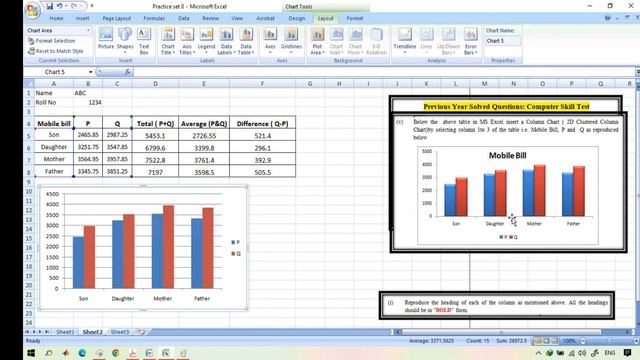Select cell with value 3761.4

coord(204,160)
